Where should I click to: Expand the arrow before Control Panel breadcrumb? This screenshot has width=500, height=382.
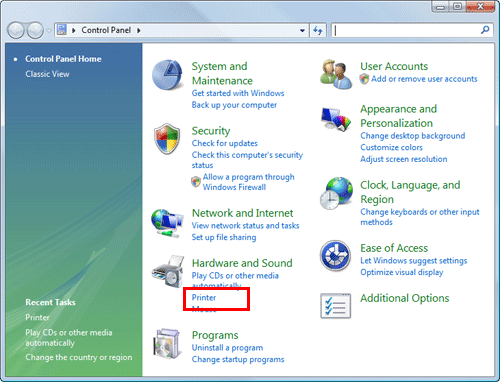(74, 30)
